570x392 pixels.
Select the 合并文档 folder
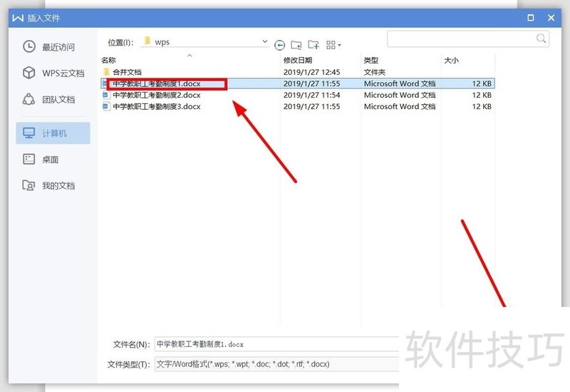coord(298,72)
